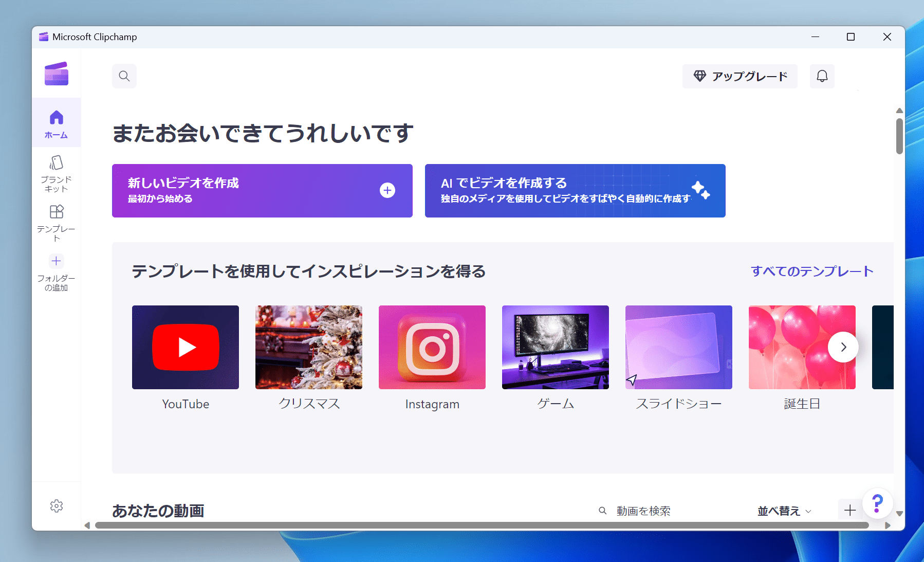The width and height of the screenshot is (924, 562).
Task: Click the vertical scrollbar thumb
Action: (899, 136)
